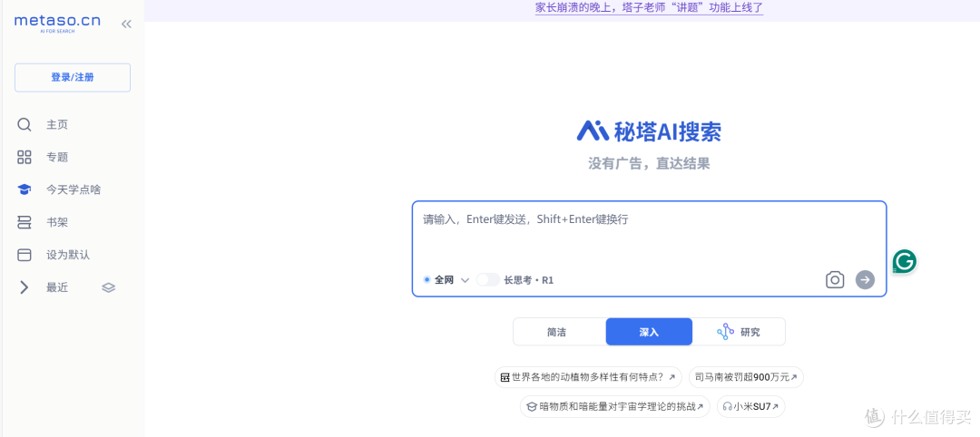Open 书架 label in sidebar
980x437 pixels.
click(x=57, y=222)
